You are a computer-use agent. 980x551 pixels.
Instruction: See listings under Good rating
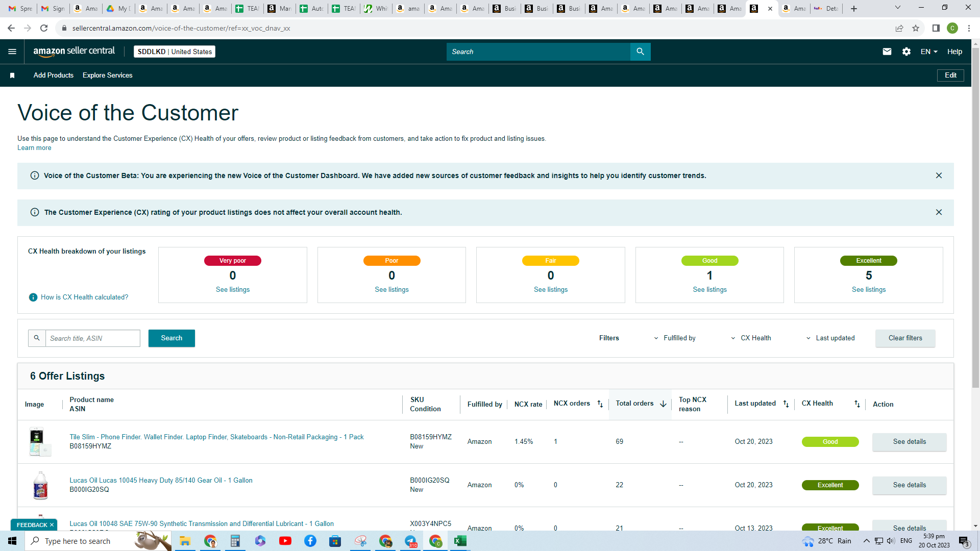tap(709, 290)
